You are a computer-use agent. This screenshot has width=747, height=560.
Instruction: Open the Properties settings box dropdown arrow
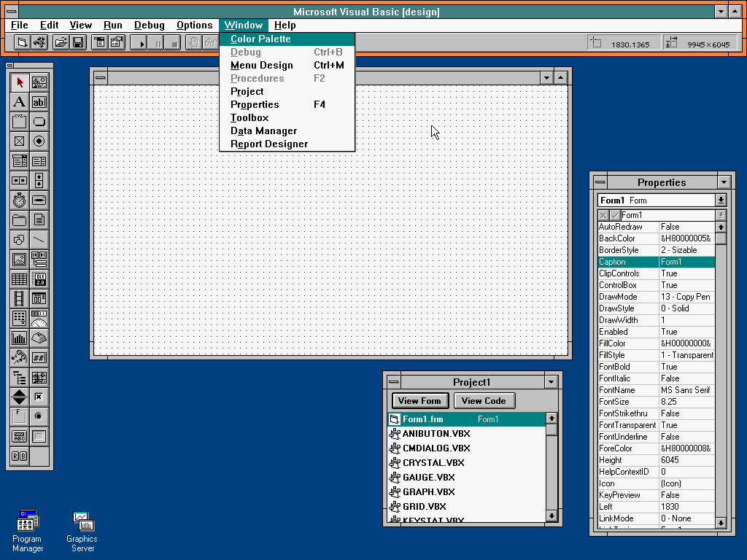pos(721,215)
